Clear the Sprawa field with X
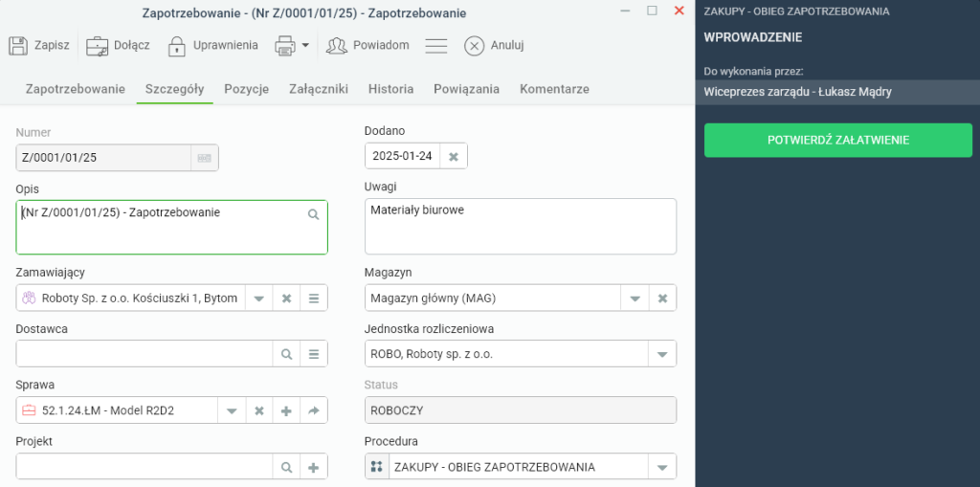The width and height of the screenshot is (980, 487). click(258, 410)
